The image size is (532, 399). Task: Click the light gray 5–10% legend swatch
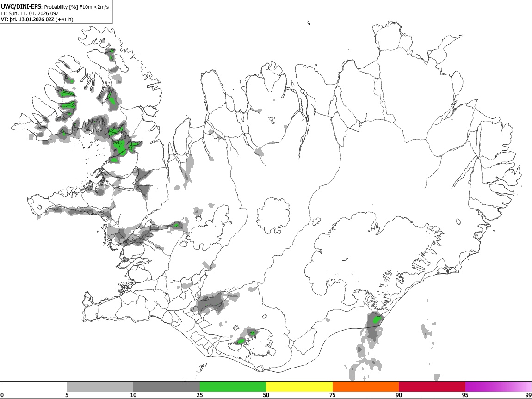point(100,387)
